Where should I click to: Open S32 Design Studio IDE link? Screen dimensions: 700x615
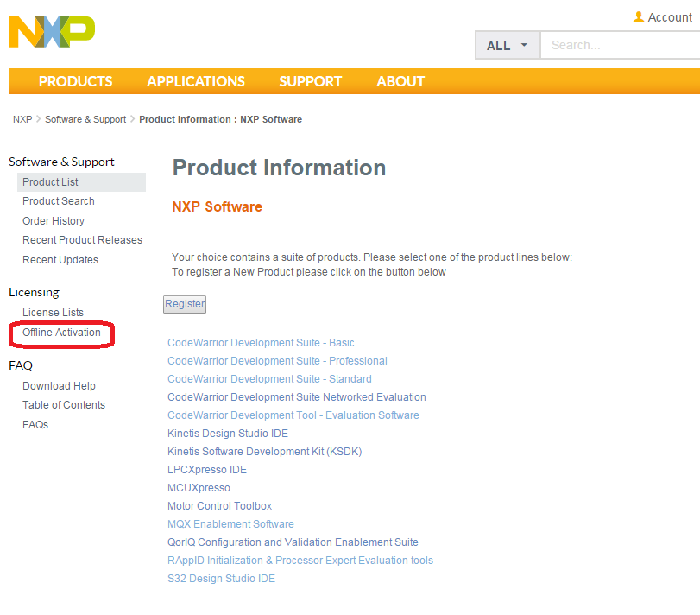(221, 579)
